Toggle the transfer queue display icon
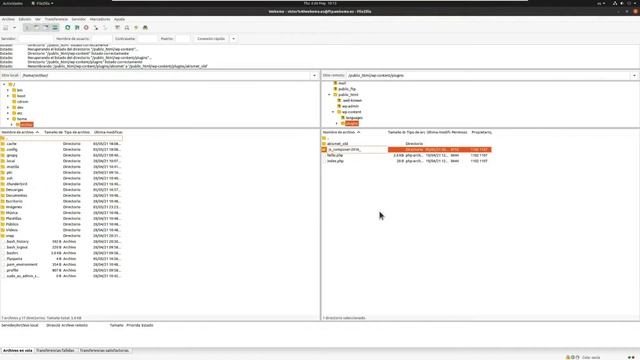Screen dimensions: 640x360 pos(55,28)
